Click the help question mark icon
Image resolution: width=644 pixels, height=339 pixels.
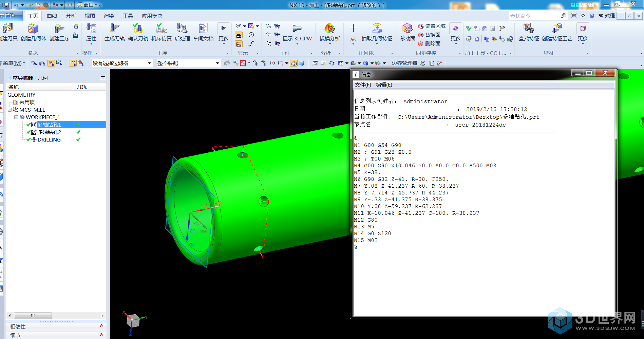(592, 16)
